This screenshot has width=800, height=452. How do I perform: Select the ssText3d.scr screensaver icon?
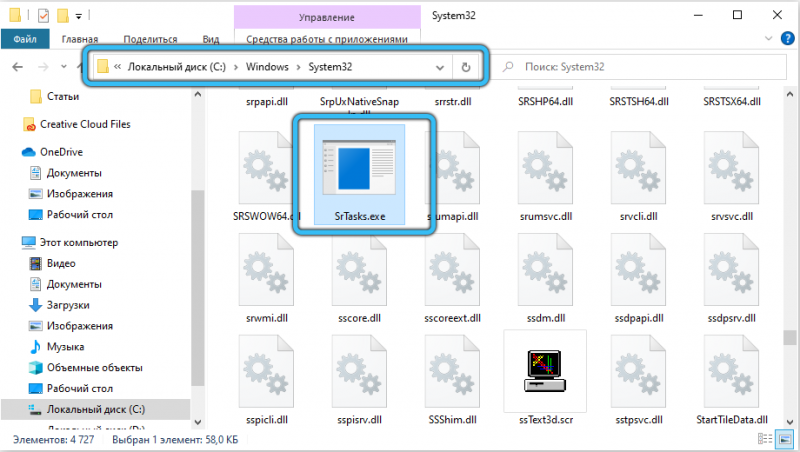pos(545,371)
